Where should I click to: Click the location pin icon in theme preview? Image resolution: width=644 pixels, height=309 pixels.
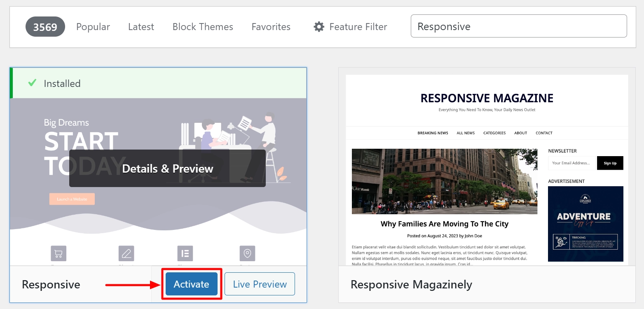(247, 253)
